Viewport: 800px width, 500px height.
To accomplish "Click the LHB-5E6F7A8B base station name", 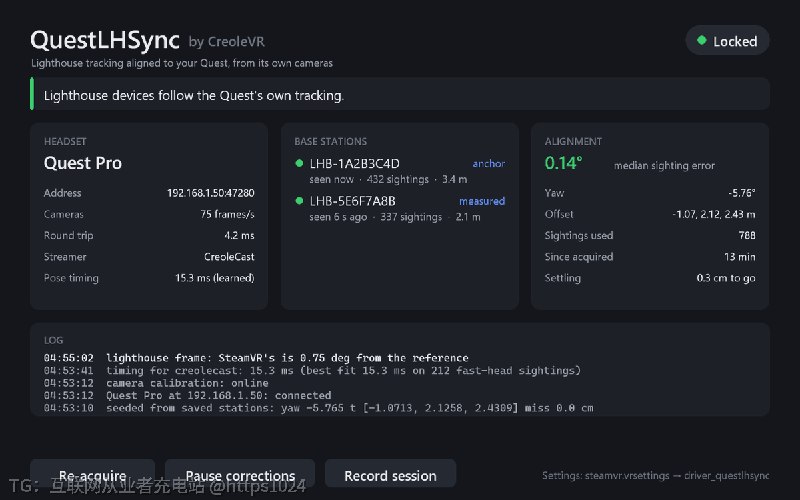I will 353,201.
